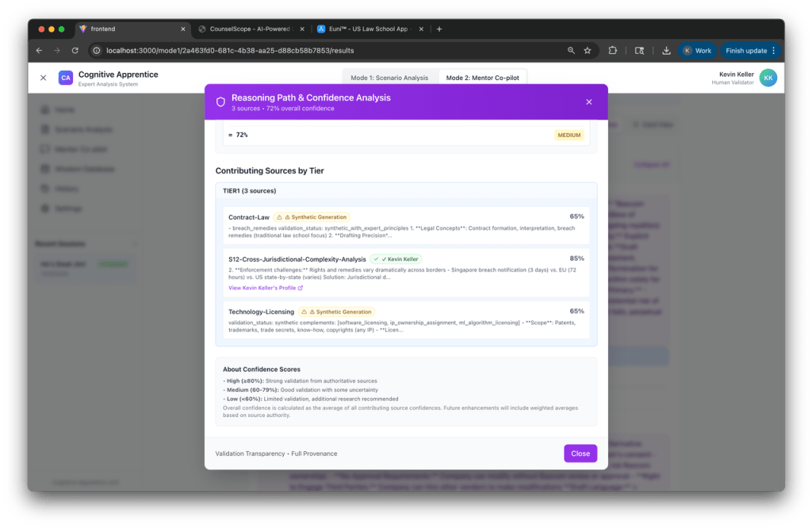Close the Reasoning Path dialog with X icon
The width and height of the screenshot is (812, 528).
[x=589, y=102]
